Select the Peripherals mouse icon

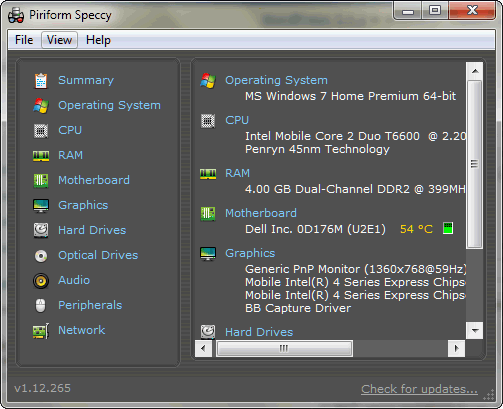(41, 305)
